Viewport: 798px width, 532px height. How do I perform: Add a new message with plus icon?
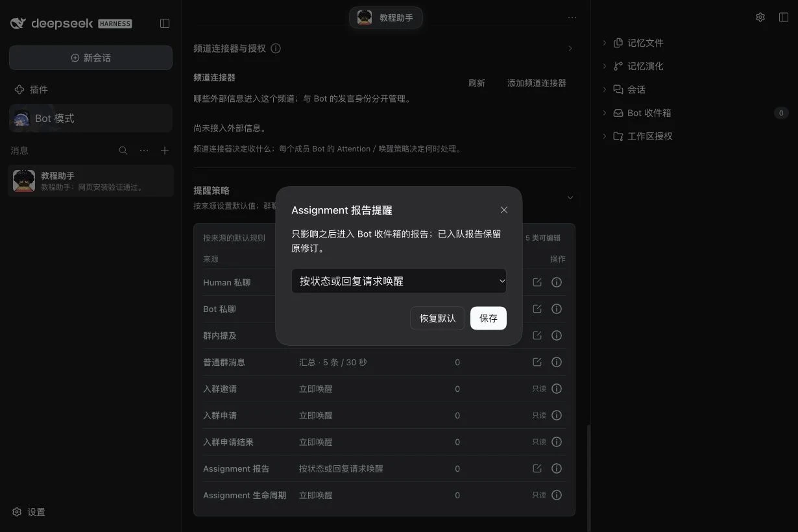tap(165, 151)
